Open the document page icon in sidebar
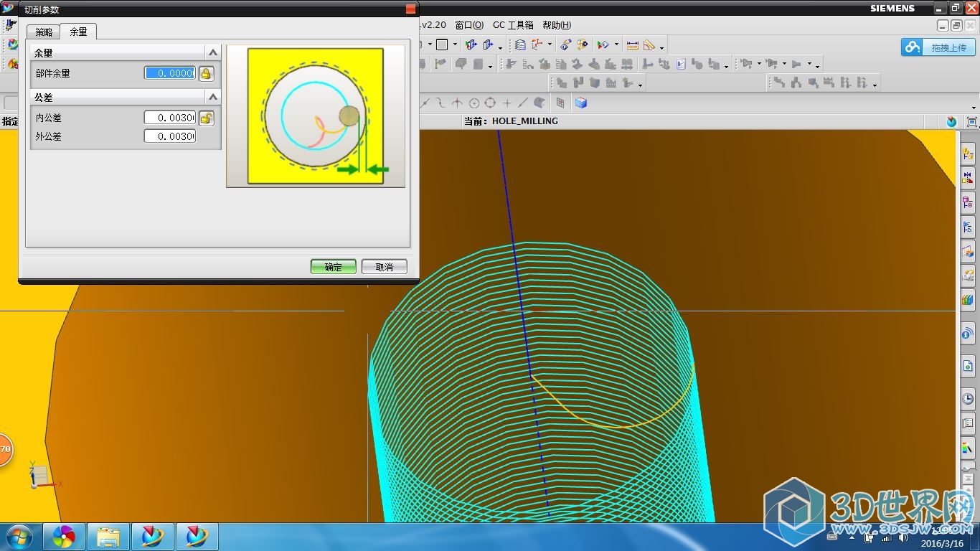The width and height of the screenshot is (980, 551). point(968,366)
